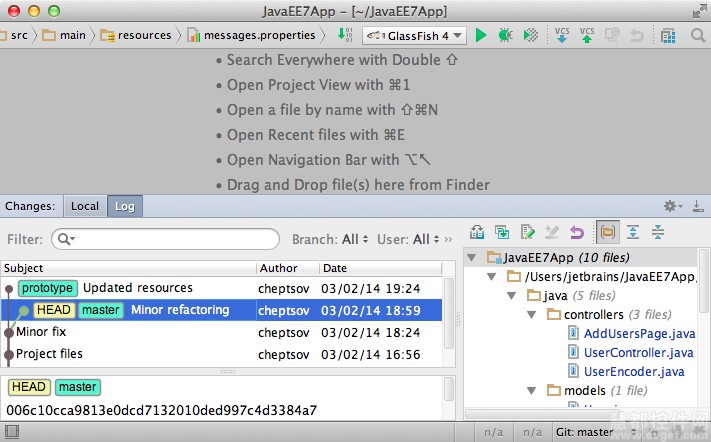Screen dimensions: 711x442
Task: Click the greyed compare icon beside VCS buttons
Action: click(612, 35)
